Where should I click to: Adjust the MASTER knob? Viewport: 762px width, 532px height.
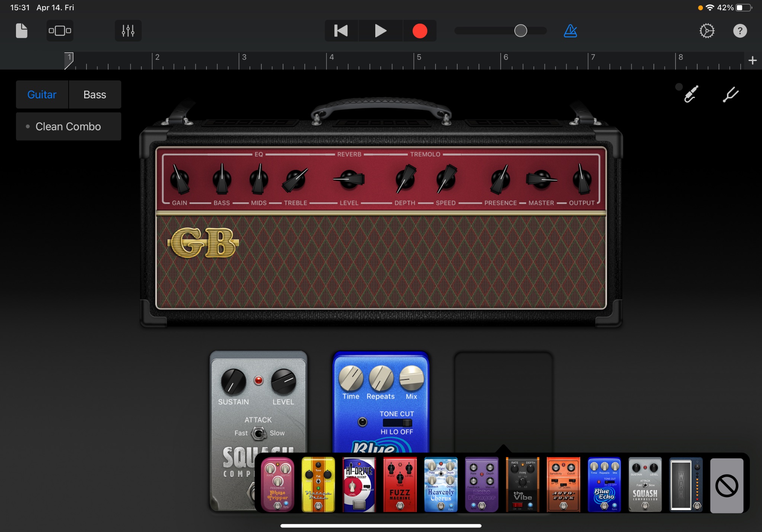[541, 179]
